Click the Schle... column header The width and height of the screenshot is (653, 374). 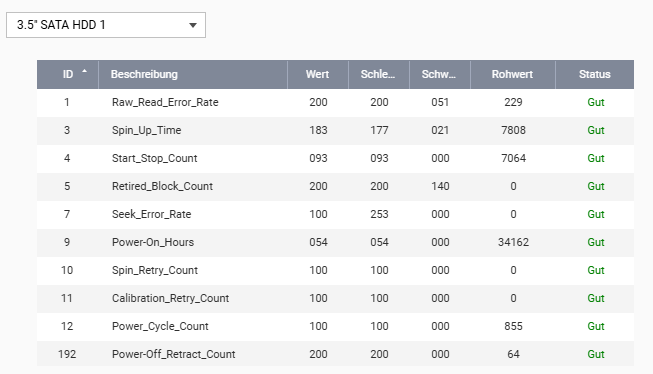[x=379, y=75]
